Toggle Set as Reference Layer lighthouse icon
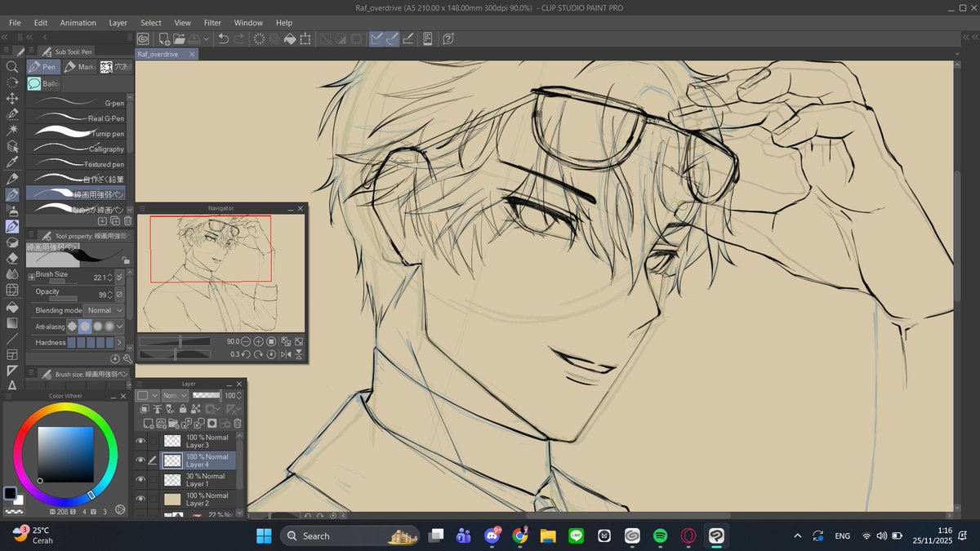The height and width of the screenshot is (551, 980). point(158,409)
